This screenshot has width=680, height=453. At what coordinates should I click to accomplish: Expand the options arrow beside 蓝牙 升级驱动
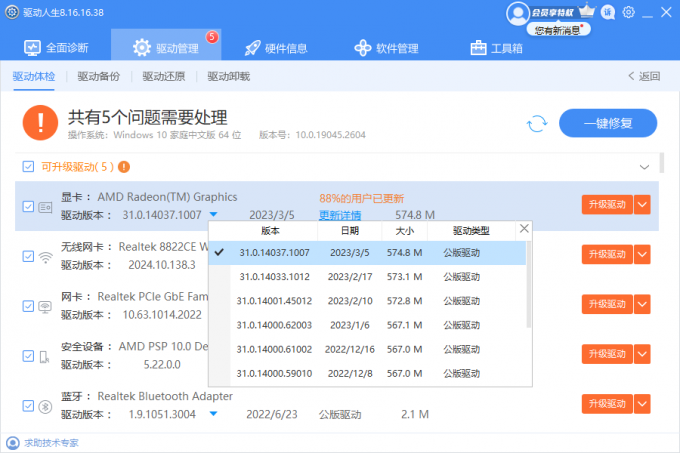click(x=642, y=404)
